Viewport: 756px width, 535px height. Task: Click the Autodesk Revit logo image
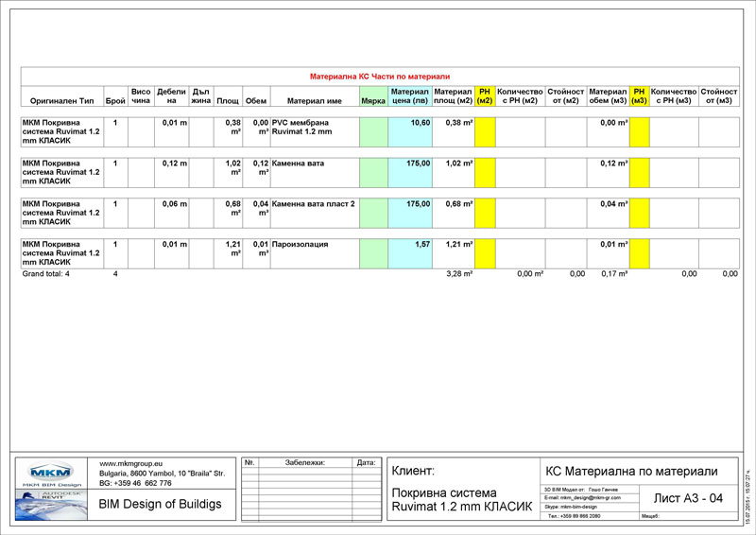point(51,505)
